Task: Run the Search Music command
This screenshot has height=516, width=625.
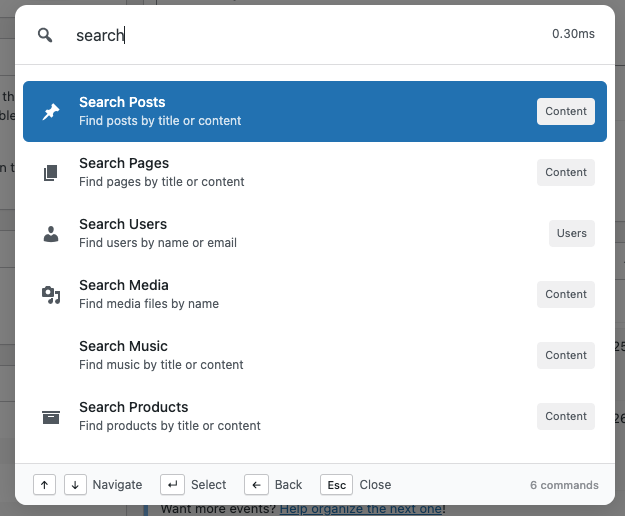Action: point(315,355)
